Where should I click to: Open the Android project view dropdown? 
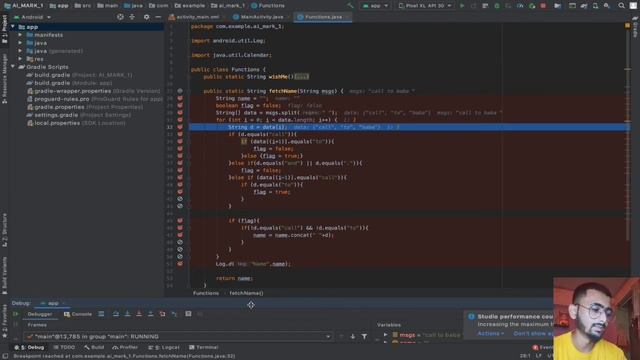click(x=33, y=17)
